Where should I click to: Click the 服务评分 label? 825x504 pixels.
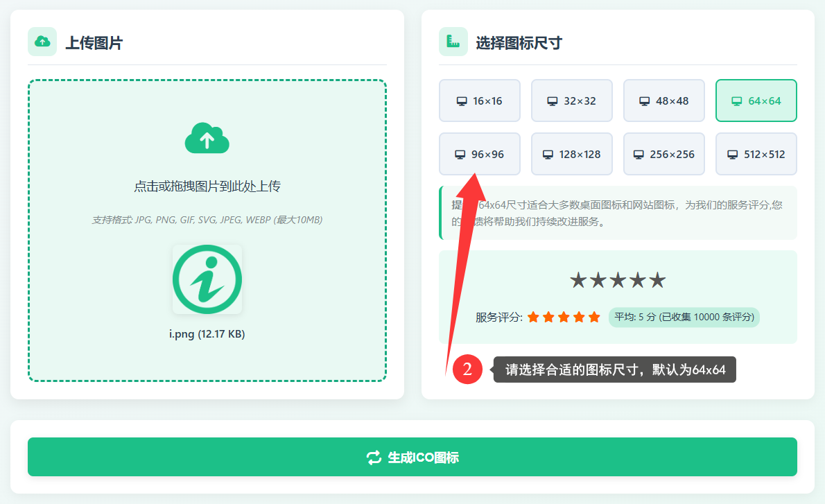[498, 318]
